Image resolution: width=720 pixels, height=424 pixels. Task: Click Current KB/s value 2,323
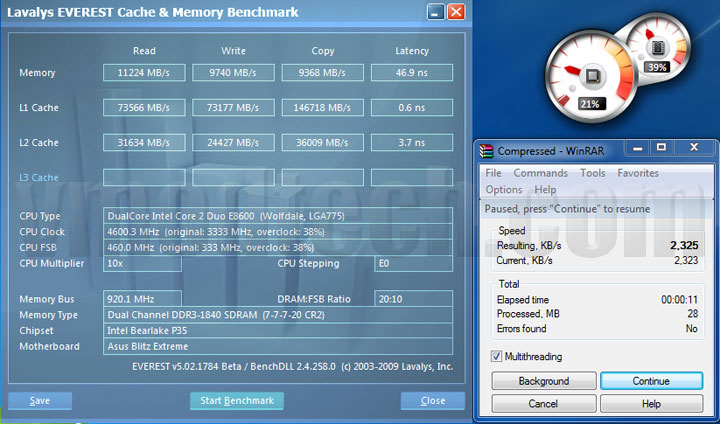pos(686,260)
